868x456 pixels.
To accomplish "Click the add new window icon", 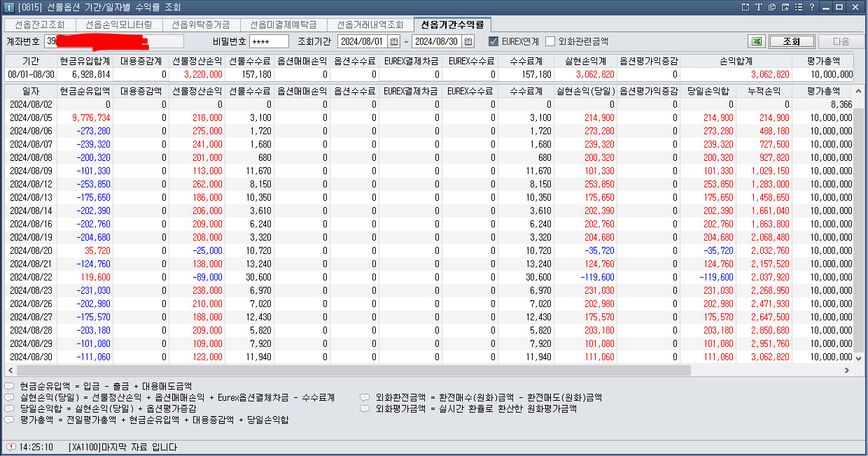I will tap(784, 7).
